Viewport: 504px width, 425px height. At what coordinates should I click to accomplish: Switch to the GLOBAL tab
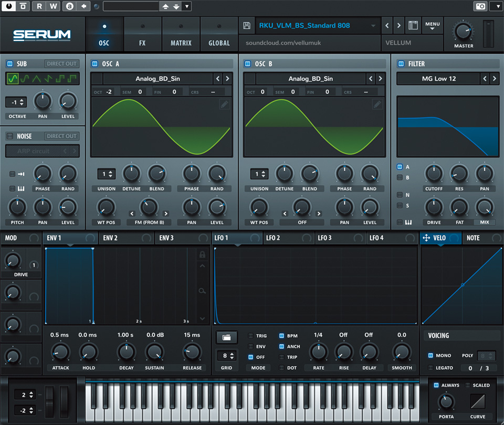[219, 35]
